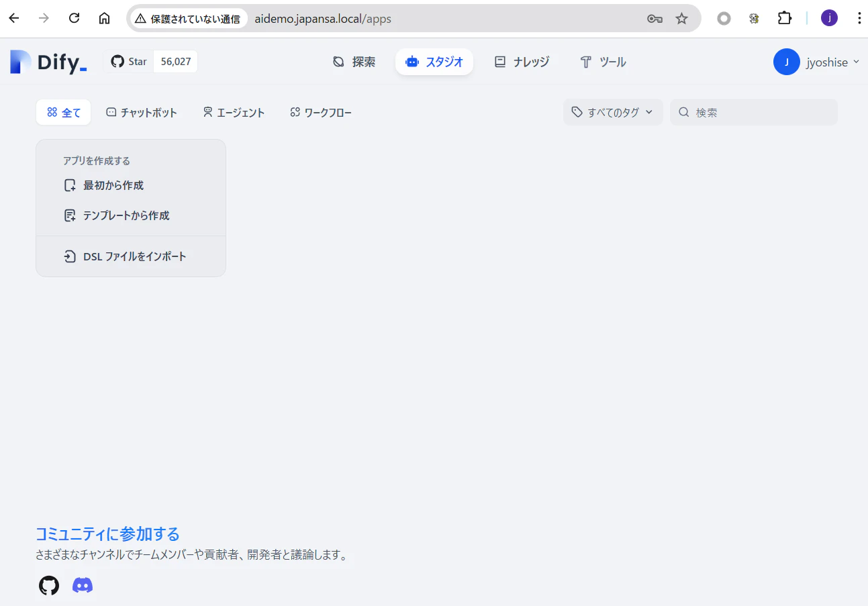Click the 56,027 star count
Image resolution: width=868 pixels, height=606 pixels.
tap(176, 62)
